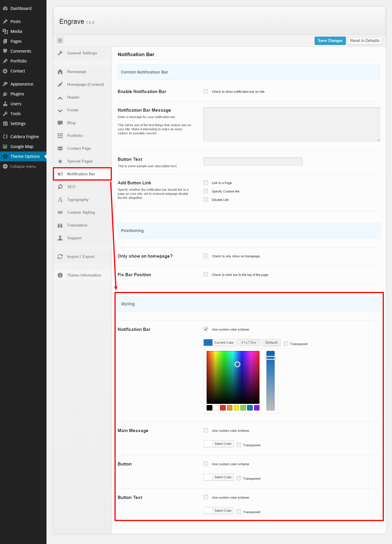
Task: Click the envelope icon for Contact Page
Action: [x=60, y=149]
